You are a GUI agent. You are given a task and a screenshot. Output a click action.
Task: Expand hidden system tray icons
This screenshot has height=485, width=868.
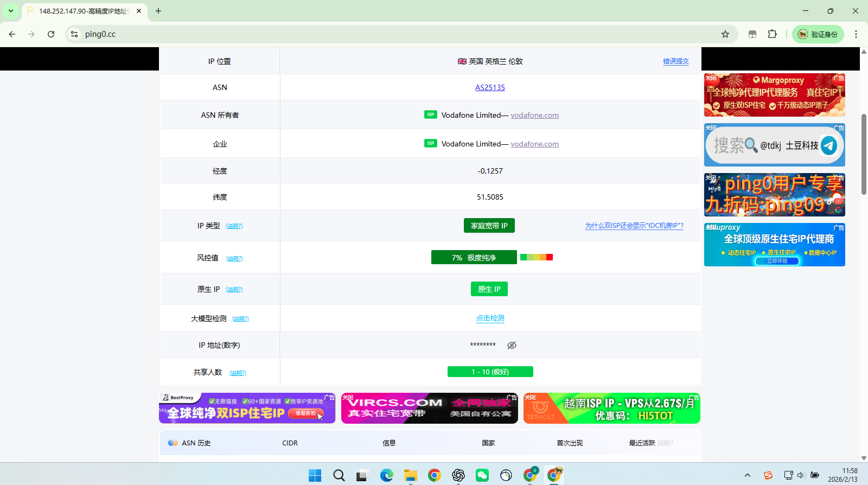(747, 475)
